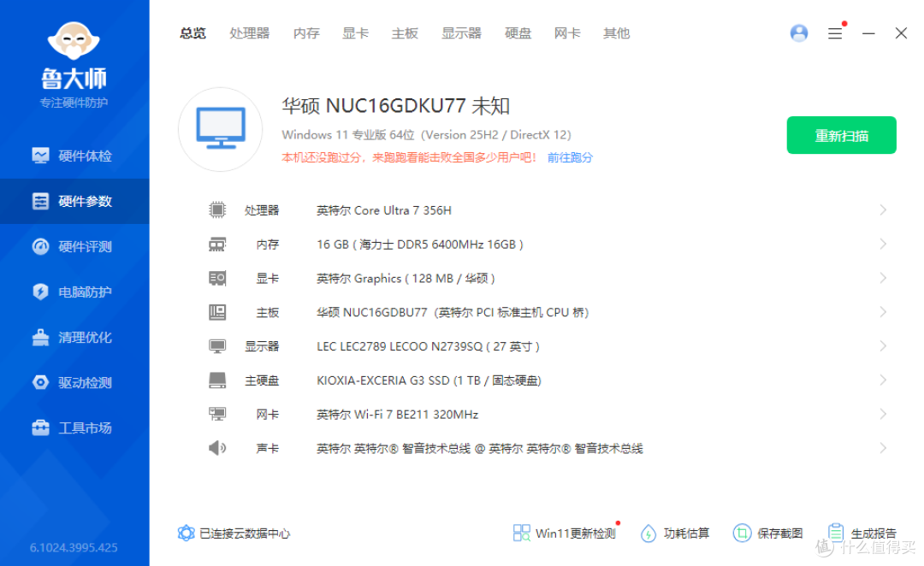Screen dimensions: 924x566
Task: Select 硬件参数 hardware parameters in the sidebar
Action: [x=74, y=202]
